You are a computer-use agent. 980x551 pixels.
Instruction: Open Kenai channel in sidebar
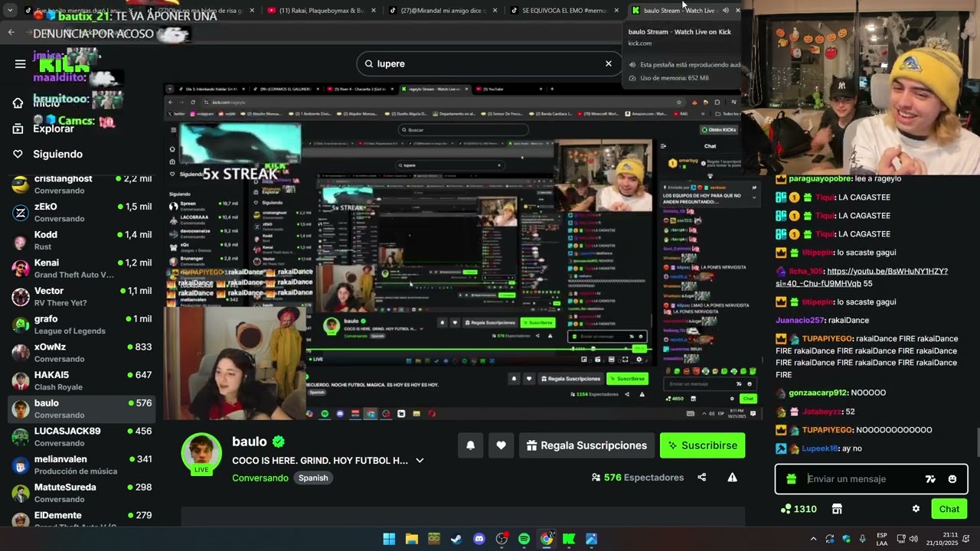[82, 269]
